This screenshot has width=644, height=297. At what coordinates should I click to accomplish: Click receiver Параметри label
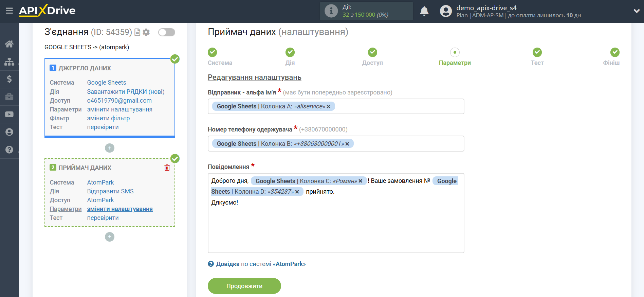(x=66, y=209)
